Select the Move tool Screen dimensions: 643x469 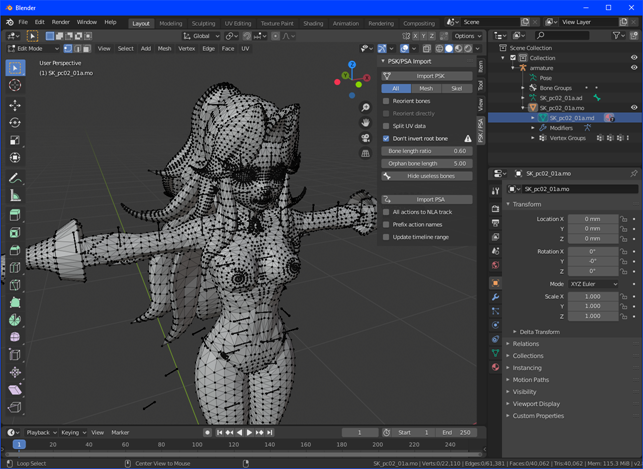click(15, 105)
